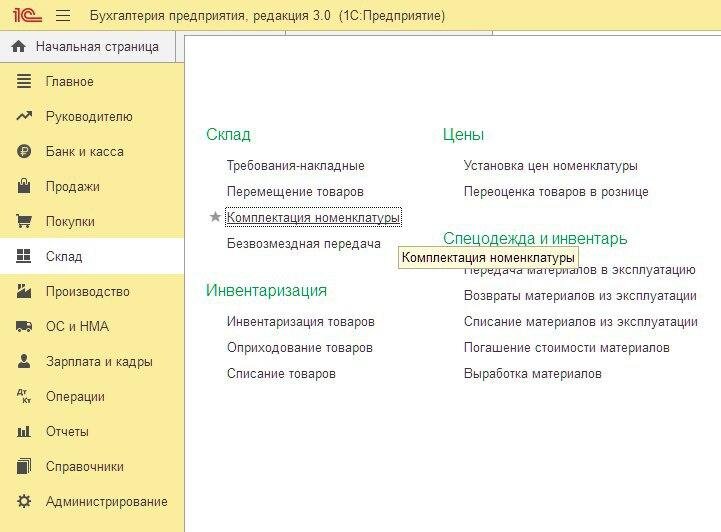721x532 pixels.
Task: Open Списание материалов из эксплуатации link
Action: (581, 321)
